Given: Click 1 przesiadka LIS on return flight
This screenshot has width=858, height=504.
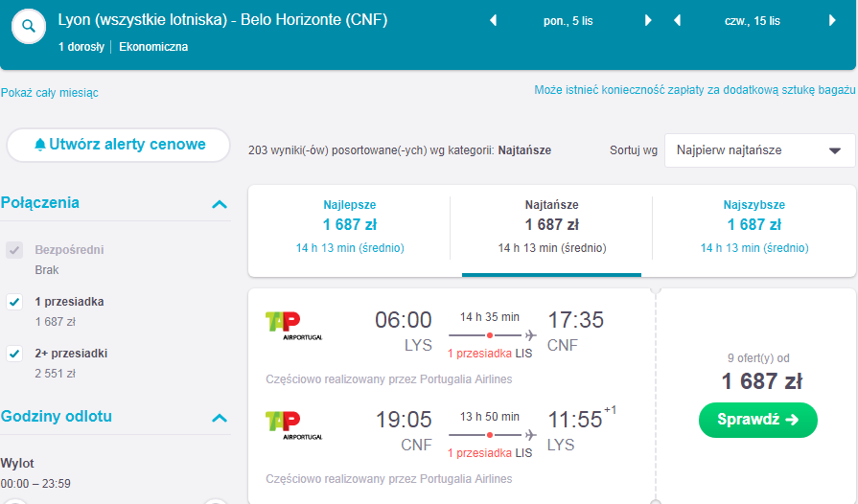Looking at the screenshot, I should click(x=490, y=453).
